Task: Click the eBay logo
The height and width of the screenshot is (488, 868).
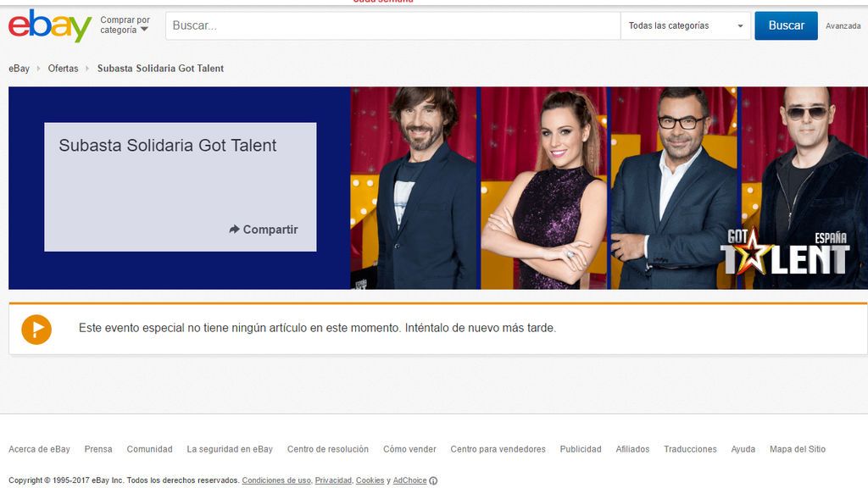Action: pos(50,25)
